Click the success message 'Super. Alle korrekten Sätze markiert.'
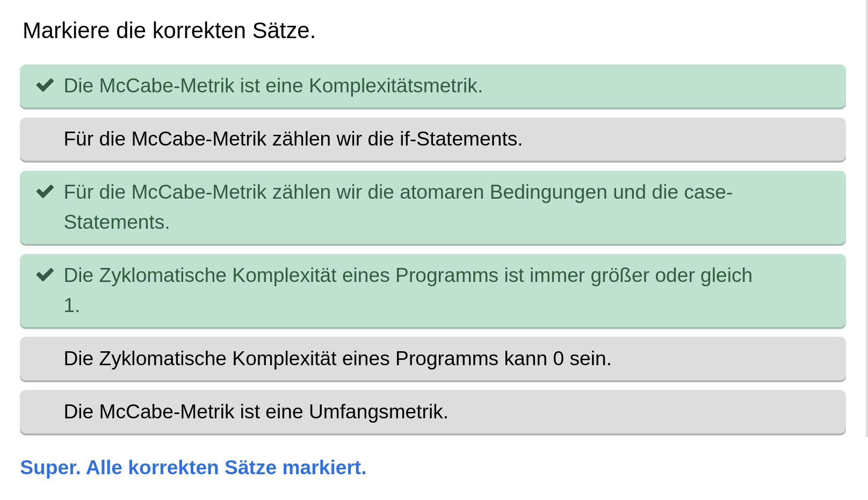The height and width of the screenshot is (500, 868). click(193, 467)
